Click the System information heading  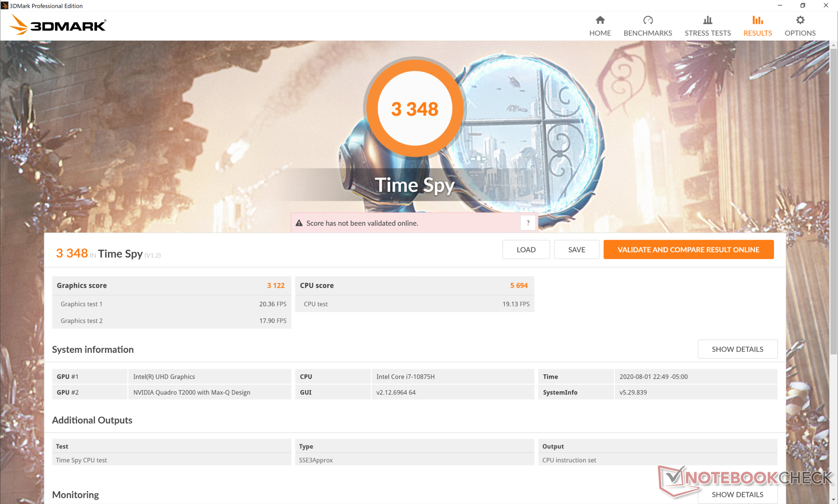pyautogui.click(x=93, y=350)
